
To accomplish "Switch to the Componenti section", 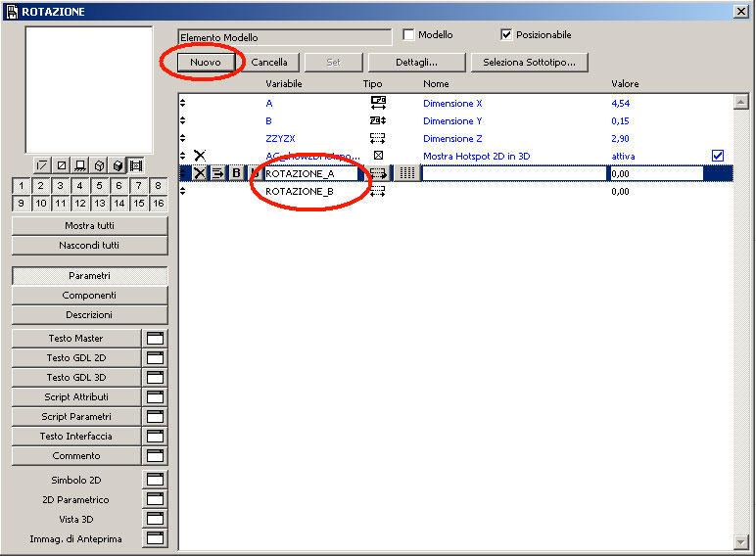I will [x=89, y=296].
